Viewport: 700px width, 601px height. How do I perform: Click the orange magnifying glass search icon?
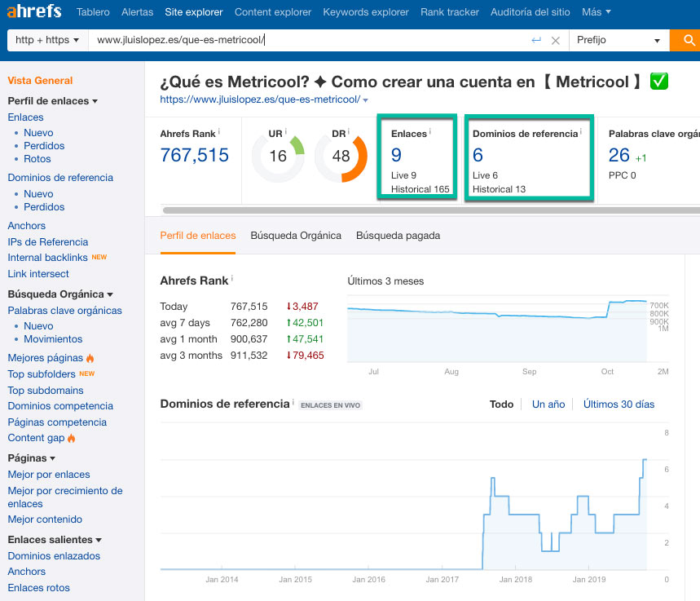[x=689, y=39]
